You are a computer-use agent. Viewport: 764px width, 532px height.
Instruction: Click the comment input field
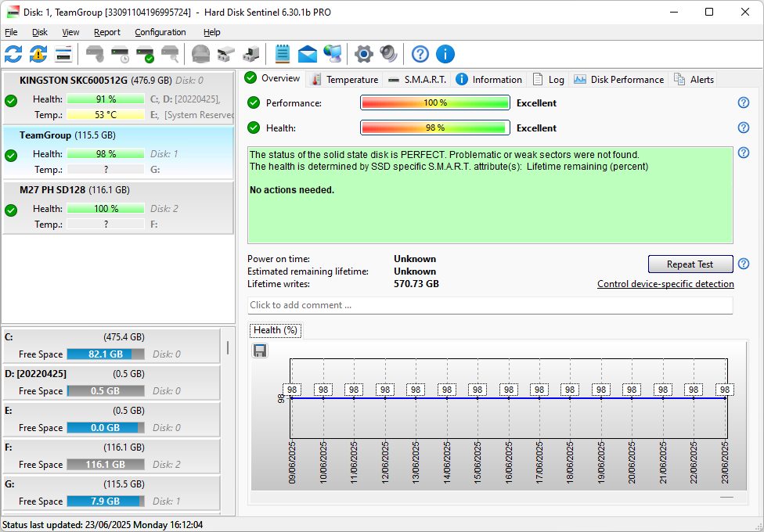[x=490, y=305]
